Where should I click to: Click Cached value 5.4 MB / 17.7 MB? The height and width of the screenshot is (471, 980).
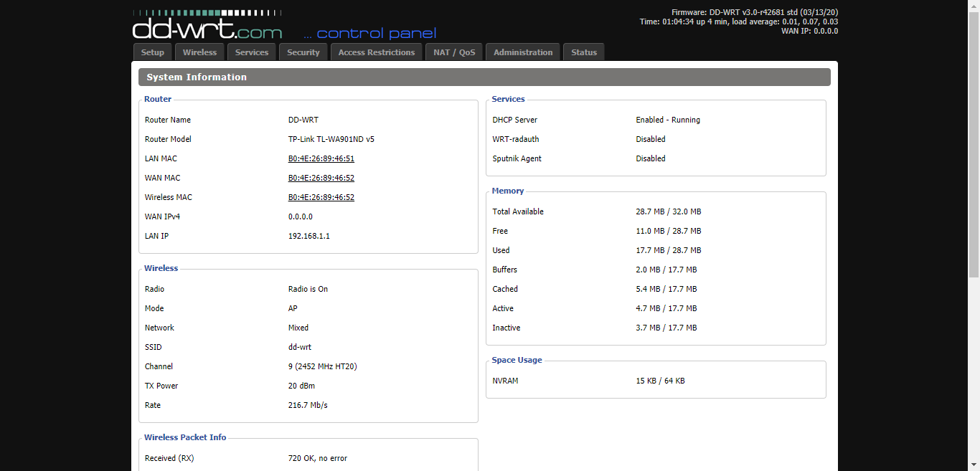pos(666,289)
